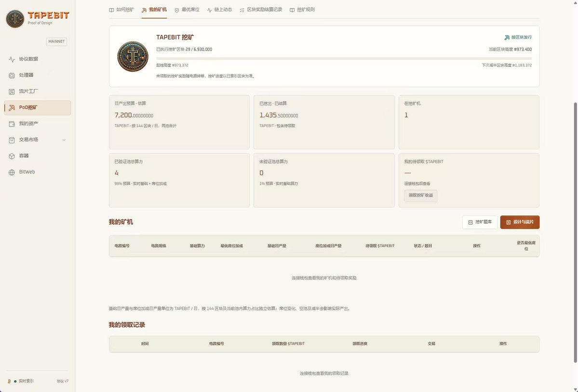This screenshot has width=578, height=392.
Task: Click the 领取进度 column header
Action: pyautogui.click(x=360, y=344)
